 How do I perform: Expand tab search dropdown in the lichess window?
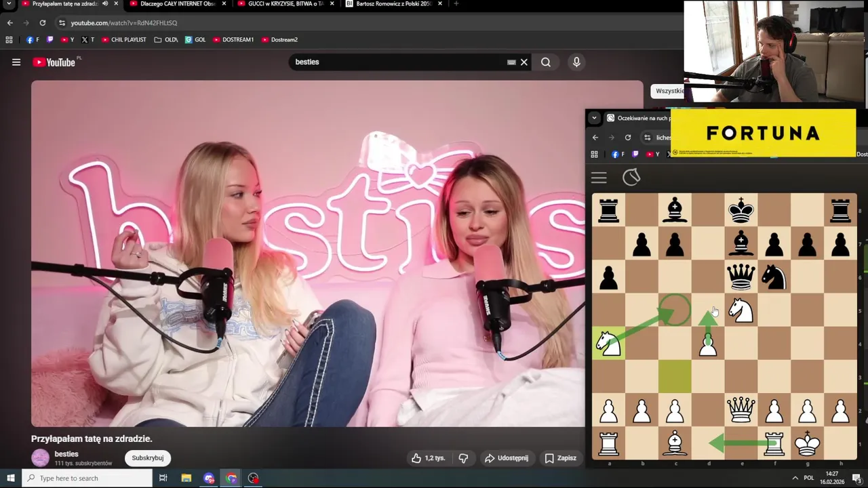pos(594,118)
